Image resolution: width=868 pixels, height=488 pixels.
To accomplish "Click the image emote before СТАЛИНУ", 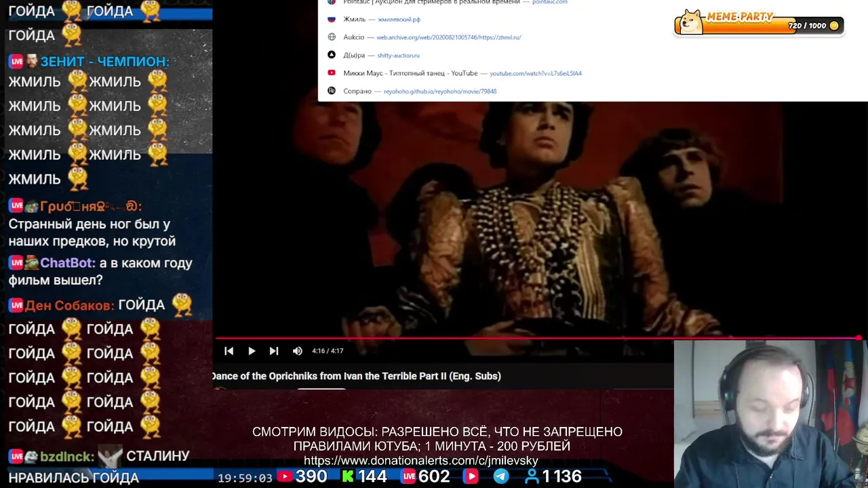I will [110, 456].
